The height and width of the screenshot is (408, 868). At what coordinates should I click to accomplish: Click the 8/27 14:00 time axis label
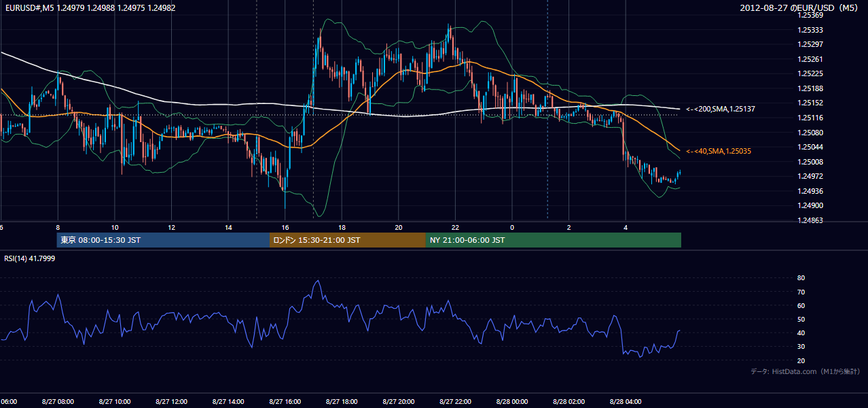coord(228,402)
